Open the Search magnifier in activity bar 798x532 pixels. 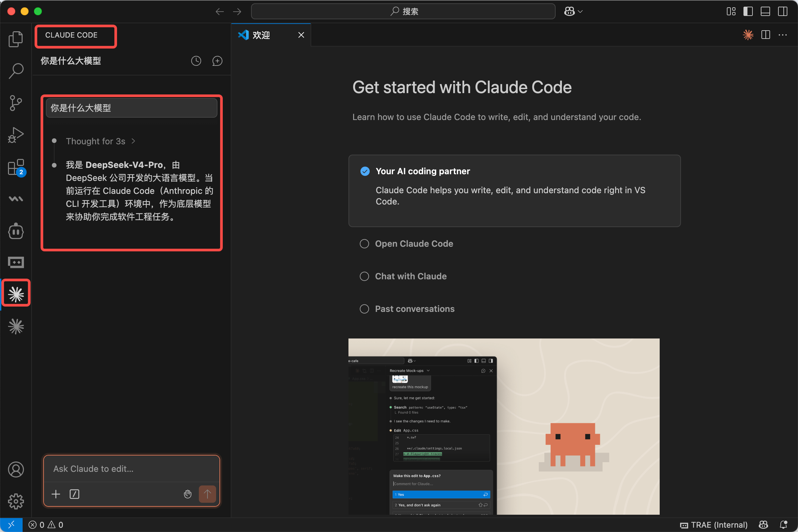(x=16, y=71)
